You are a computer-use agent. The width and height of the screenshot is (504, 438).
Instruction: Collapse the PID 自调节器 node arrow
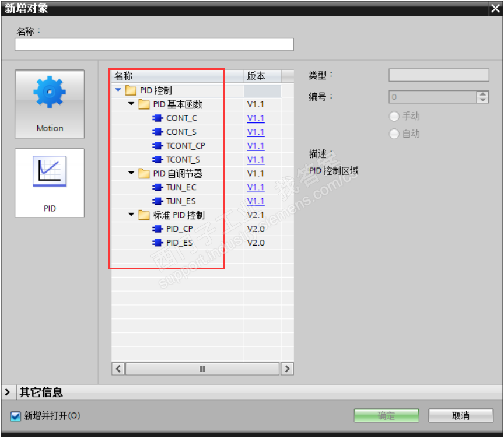pyautogui.click(x=131, y=173)
